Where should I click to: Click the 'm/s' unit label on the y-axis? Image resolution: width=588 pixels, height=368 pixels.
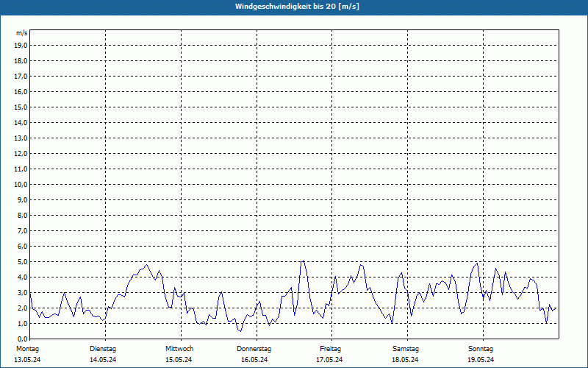point(21,33)
